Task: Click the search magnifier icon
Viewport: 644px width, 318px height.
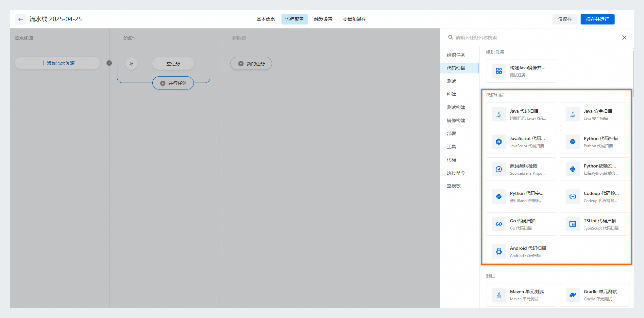Action: tap(450, 38)
